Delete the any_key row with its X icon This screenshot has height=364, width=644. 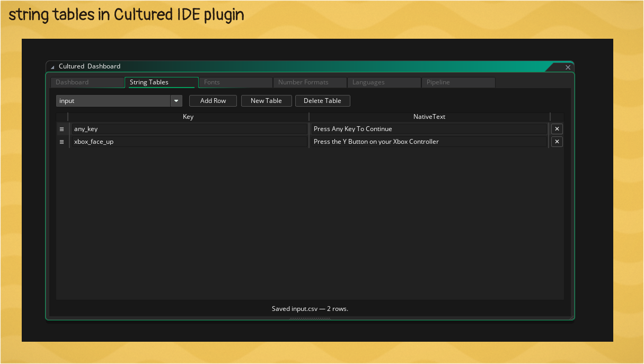(x=557, y=129)
